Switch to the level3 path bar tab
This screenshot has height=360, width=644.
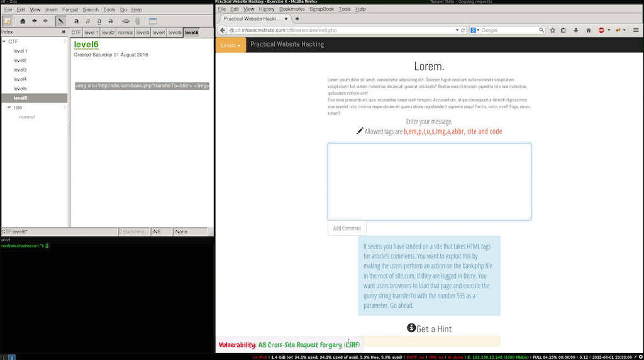143,33
